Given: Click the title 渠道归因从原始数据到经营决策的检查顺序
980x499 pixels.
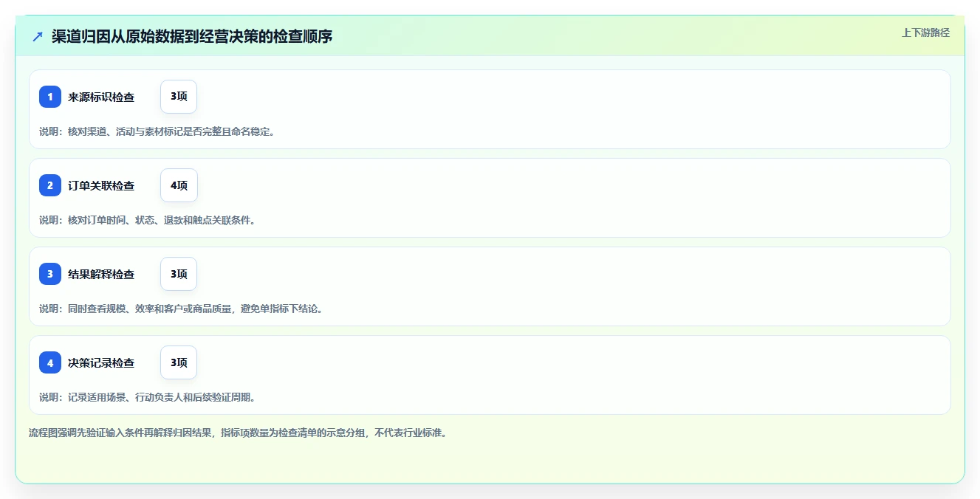Looking at the screenshot, I should pos(192,36).
